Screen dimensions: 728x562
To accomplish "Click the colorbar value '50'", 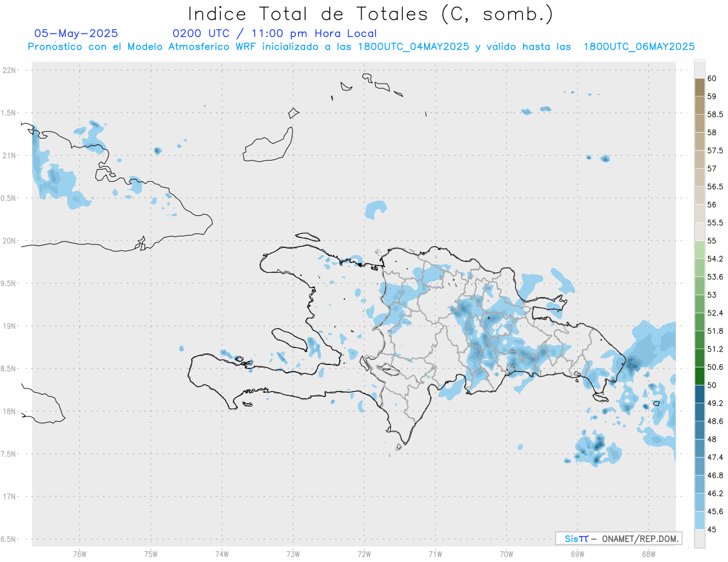I will 712,385.
